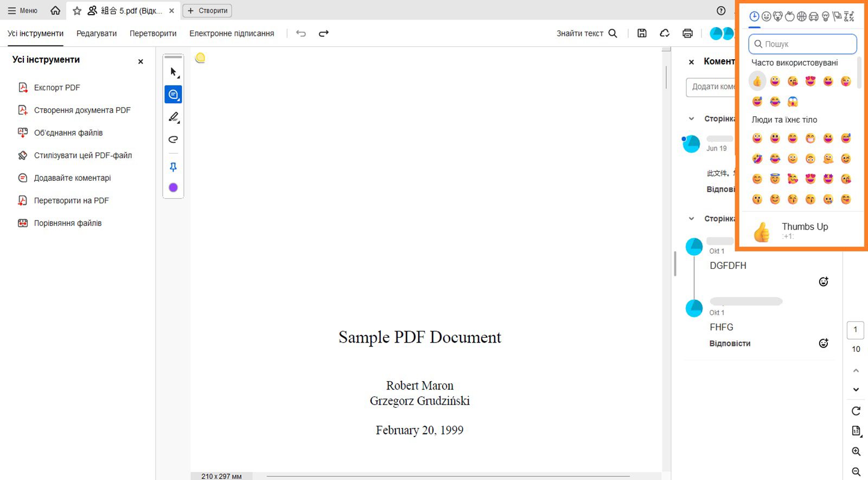
Task: Go to the Home screen icon
Action: click(x=55, y=10)
